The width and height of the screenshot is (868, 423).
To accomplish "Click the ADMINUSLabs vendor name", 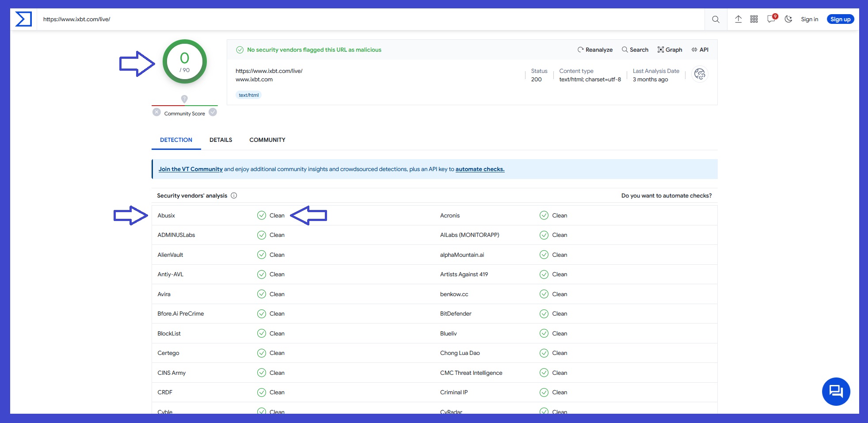I will pos(176,235).
